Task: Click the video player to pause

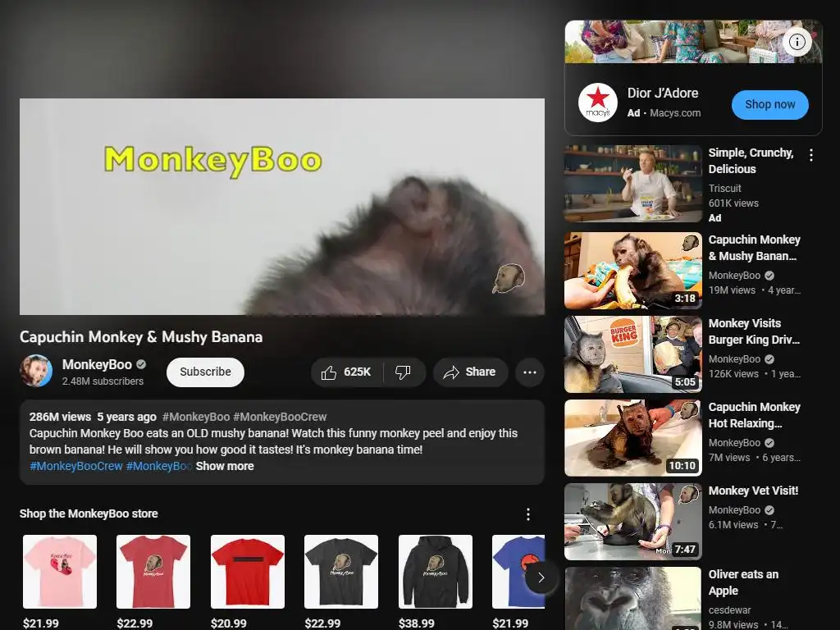Action: (282, 206)
